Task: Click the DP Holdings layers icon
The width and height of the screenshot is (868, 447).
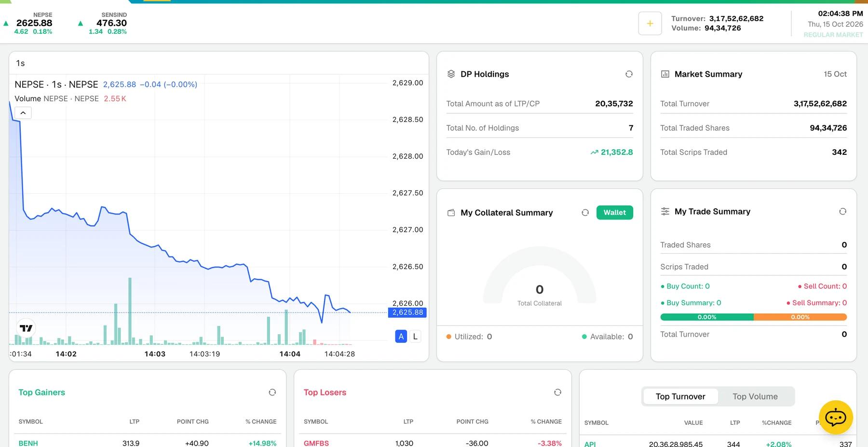Action: (x=451, y=74)
